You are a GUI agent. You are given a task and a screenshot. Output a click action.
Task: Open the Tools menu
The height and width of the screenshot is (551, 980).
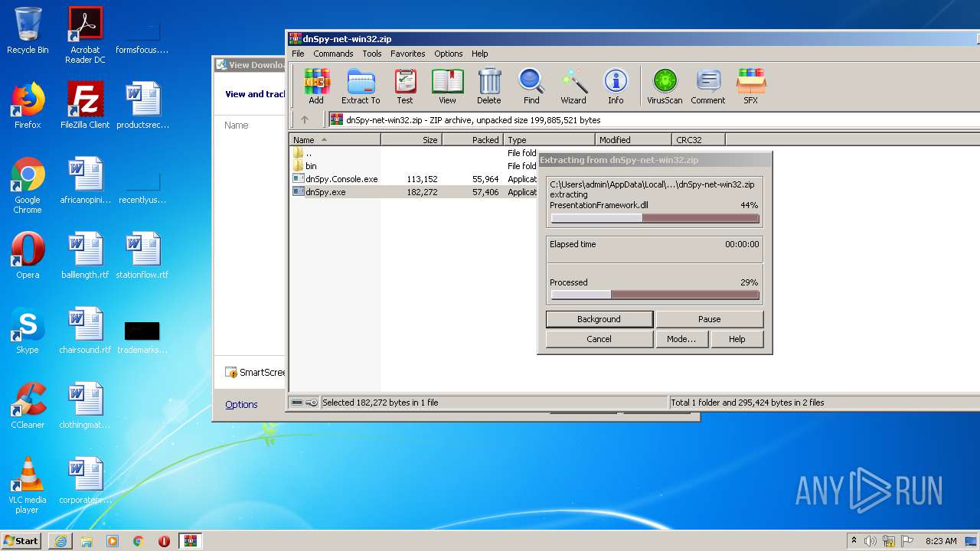[x=372, y=54]
